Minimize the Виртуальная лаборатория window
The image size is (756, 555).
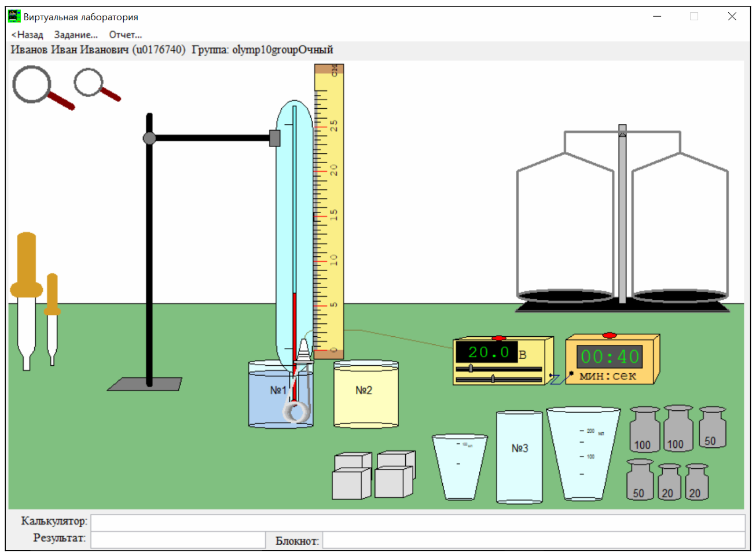[x=657, y=16]
